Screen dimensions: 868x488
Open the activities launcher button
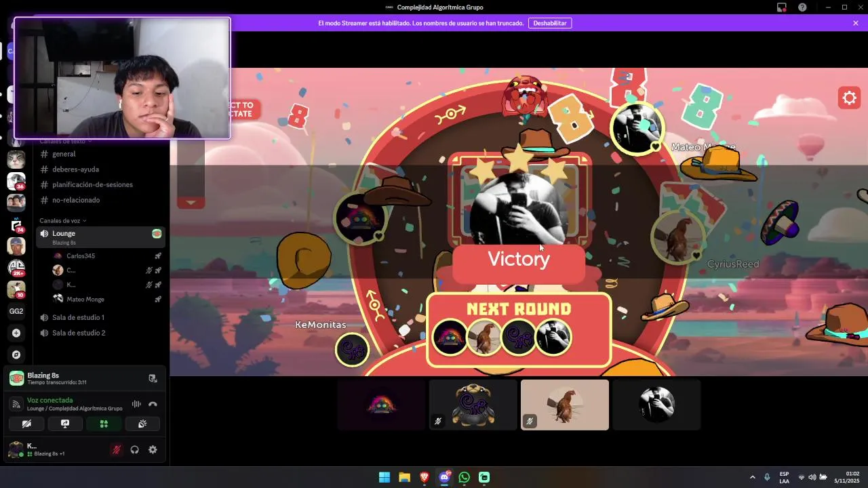(104, 424)
